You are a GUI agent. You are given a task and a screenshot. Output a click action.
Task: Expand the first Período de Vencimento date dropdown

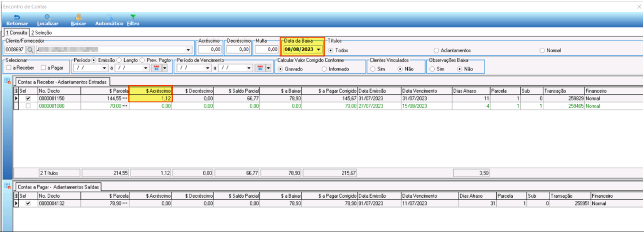(207, 68)
